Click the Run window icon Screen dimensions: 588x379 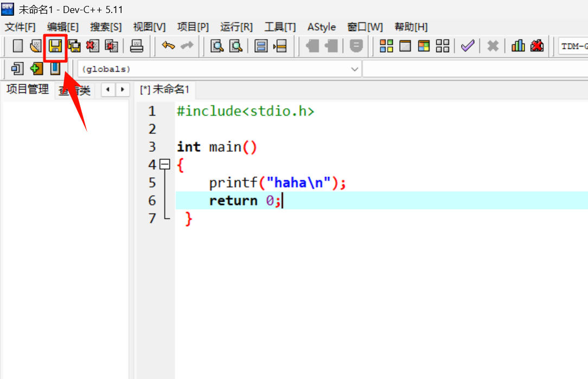[405, 46]
